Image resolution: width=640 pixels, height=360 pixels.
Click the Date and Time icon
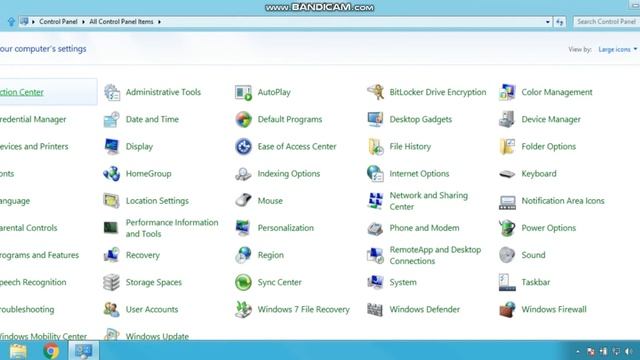point(111,120)
